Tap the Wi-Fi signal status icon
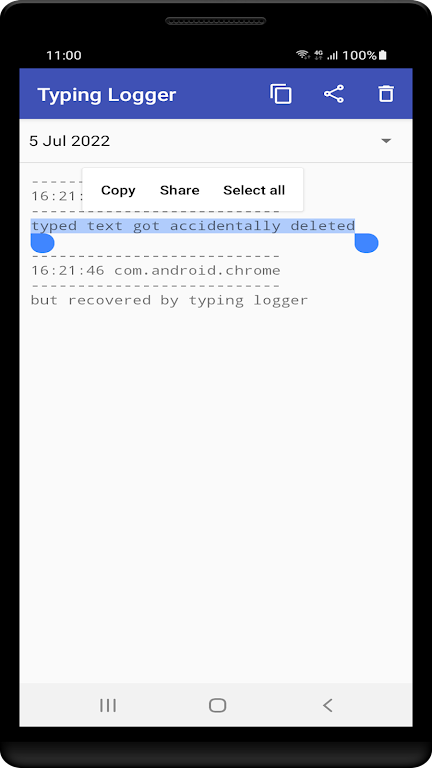The width and height of the screenshot is (432, 768). pos(303,55)
